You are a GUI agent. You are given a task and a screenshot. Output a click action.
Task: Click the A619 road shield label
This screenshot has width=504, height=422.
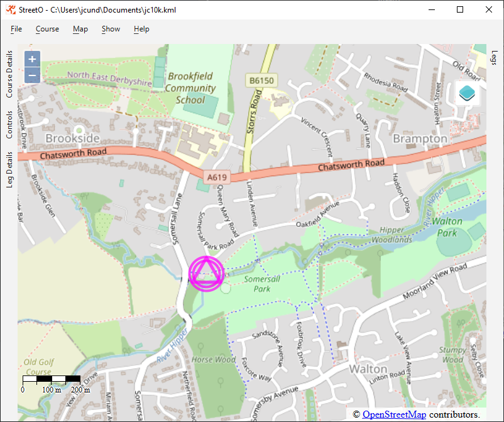pyautogui.click(x=215, y=178)
